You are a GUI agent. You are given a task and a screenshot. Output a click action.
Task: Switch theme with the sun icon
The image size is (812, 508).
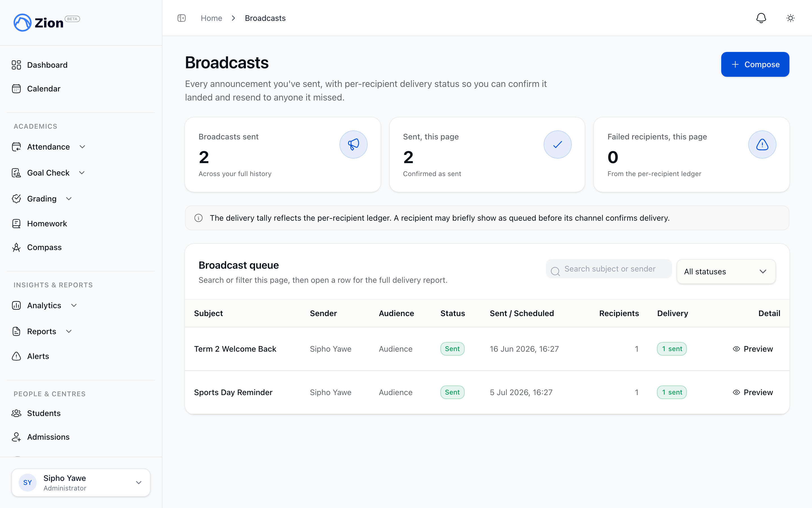pos(791,18)
